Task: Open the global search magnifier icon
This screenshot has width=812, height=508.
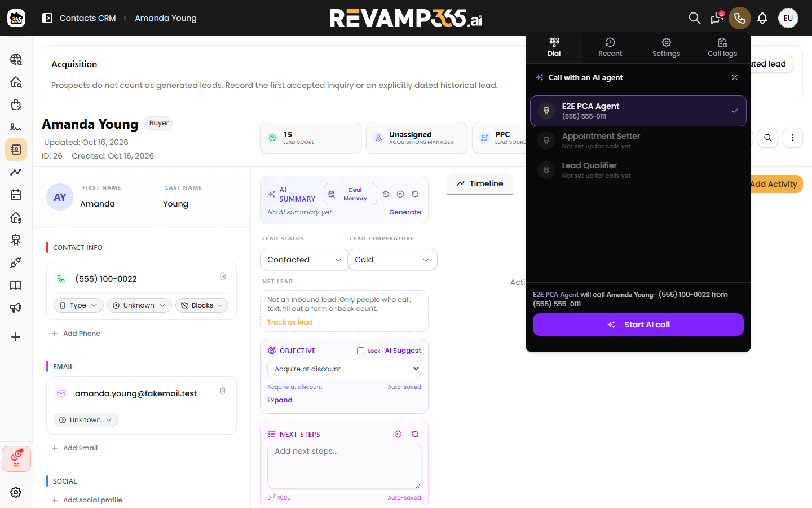Action: tap(695, 18)
